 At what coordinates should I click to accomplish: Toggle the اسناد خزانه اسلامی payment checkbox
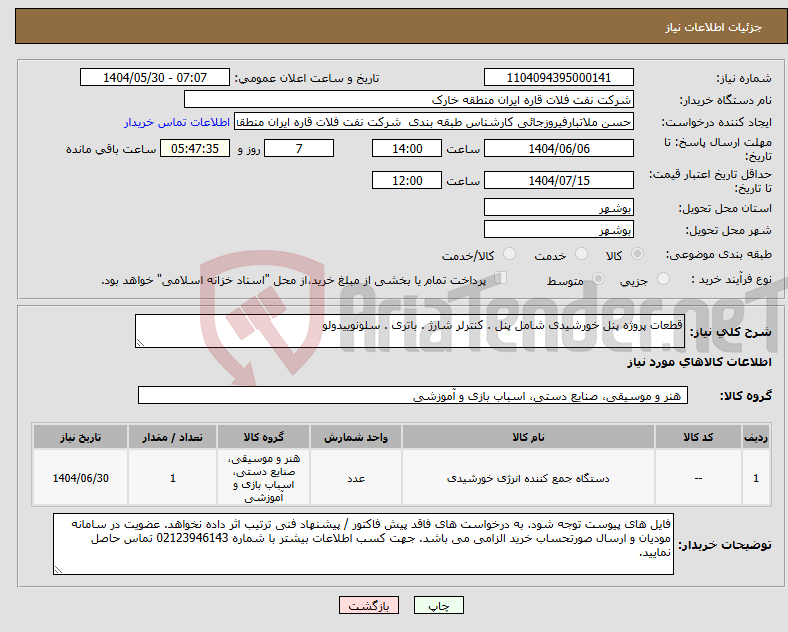pos(501,278)
